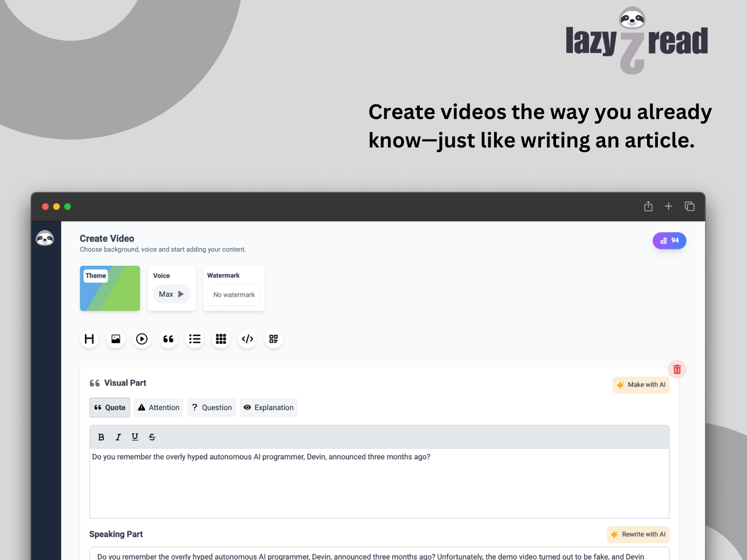Open a new tab with plus icon
This screenshot has width=747, height=560.
coord(669,206)
